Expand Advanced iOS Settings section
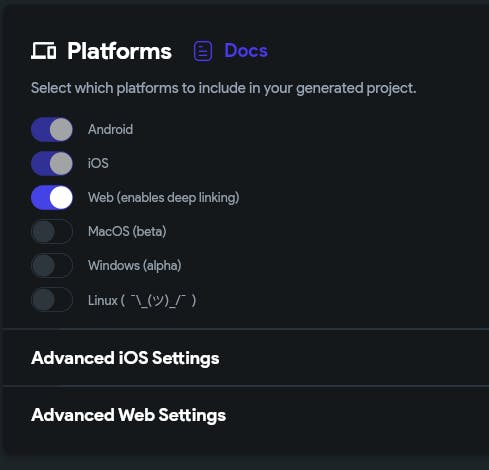Viewport: 489px width, 470px height. pos(246,358)
